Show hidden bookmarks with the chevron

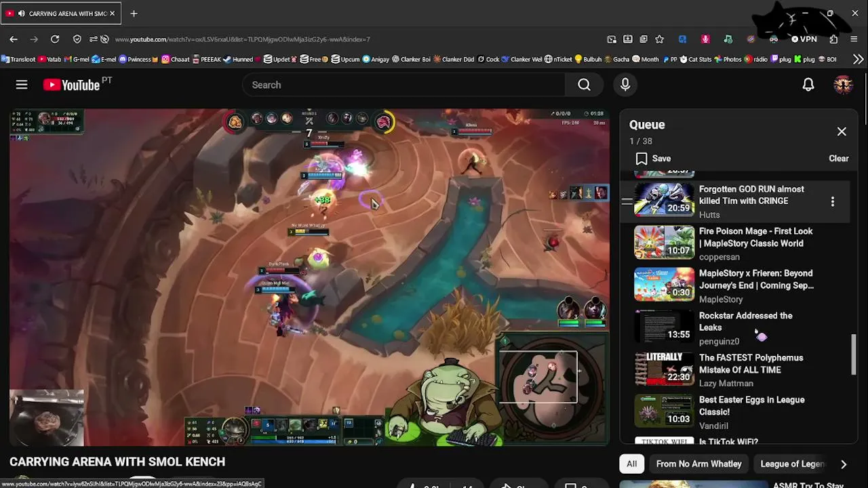(x=858, y=60)
